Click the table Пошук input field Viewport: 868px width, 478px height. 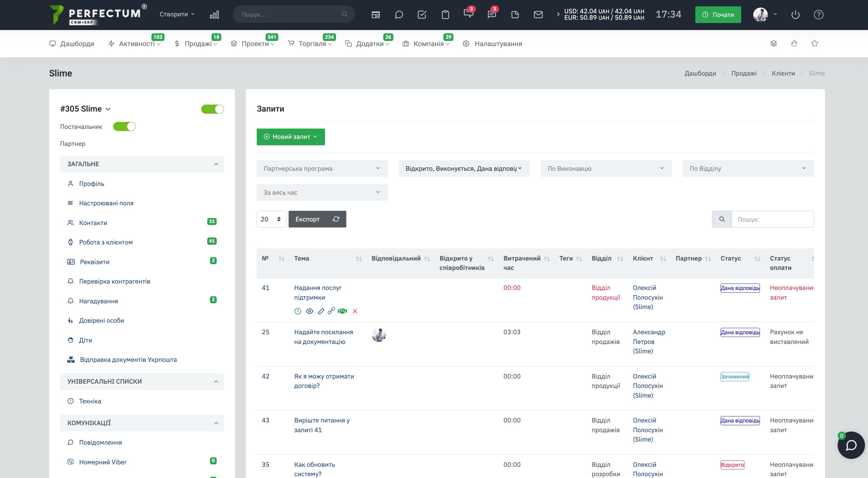[x=773, y=219]
